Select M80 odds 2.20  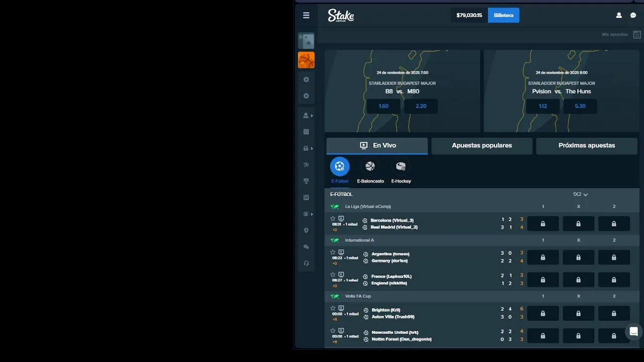coord(421,106)
